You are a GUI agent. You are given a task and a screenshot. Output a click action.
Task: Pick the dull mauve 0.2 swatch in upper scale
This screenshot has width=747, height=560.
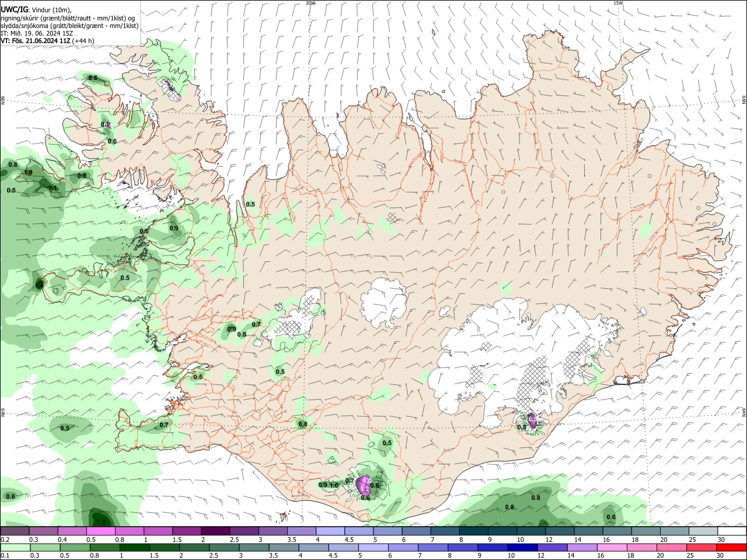click(15, 531)
